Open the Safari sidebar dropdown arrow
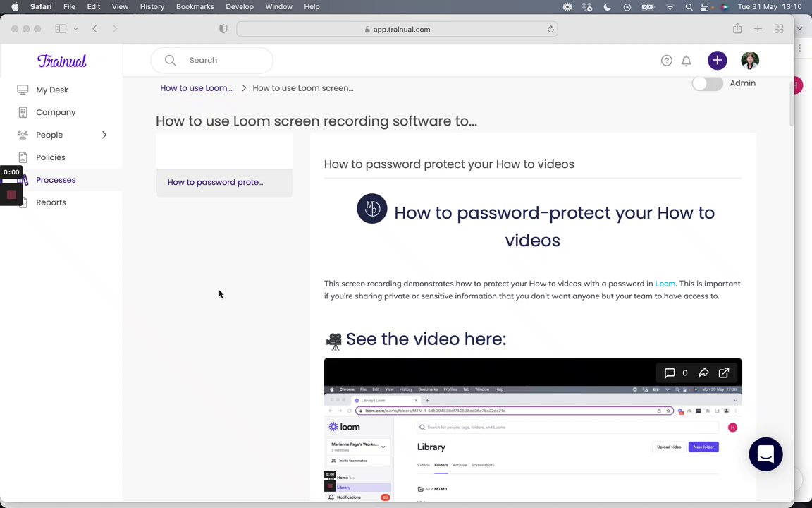The height and width of the screenshot is (508, 812). coord(75,29)
